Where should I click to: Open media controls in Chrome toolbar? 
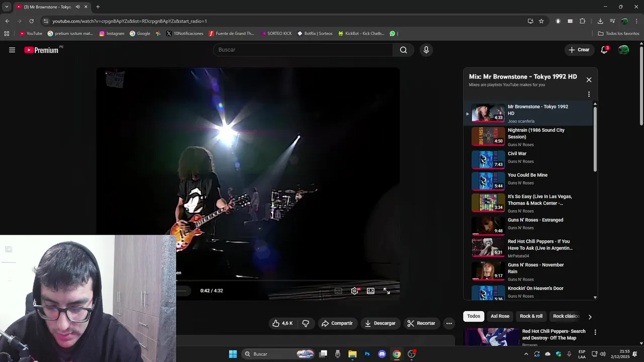pos(612,21)
